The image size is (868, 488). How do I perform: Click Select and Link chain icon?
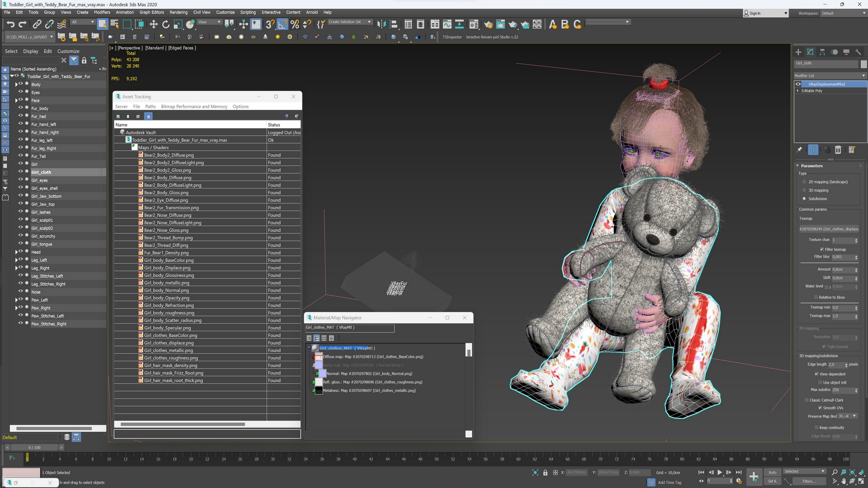point(37,24)
